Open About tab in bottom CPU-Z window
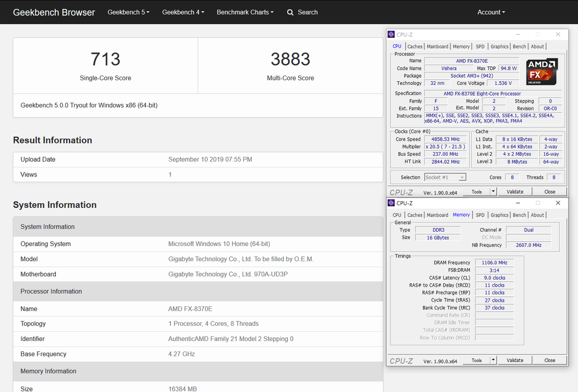Image resolution: width=578 pixels, height=392 pixels. tap(537, 215)
